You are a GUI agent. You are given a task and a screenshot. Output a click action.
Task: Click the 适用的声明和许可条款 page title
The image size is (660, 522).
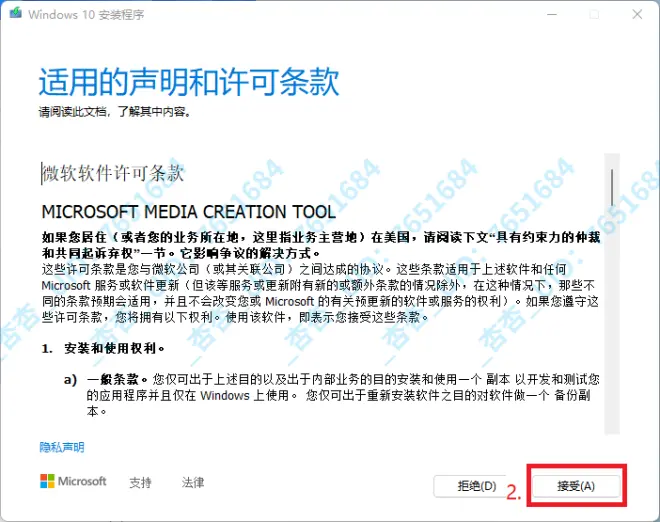point(189,82)
